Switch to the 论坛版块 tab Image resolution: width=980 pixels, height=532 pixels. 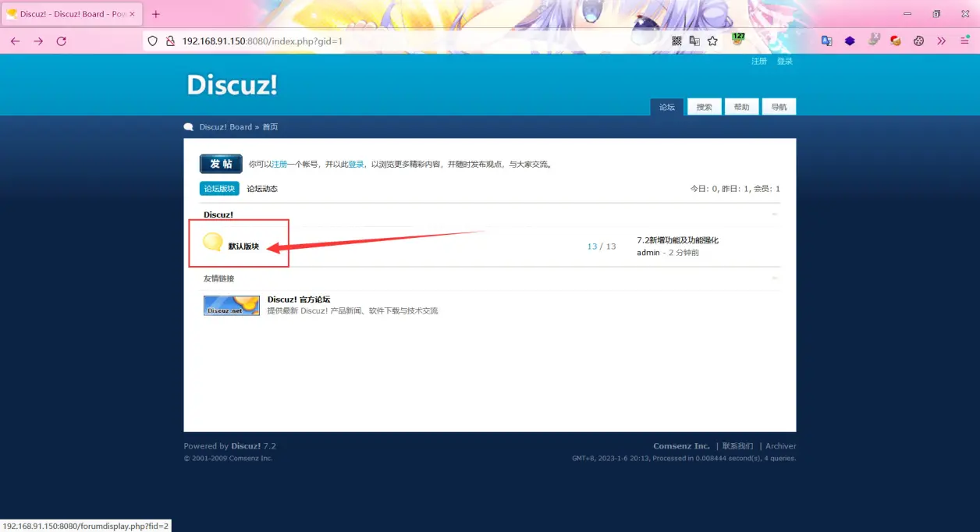[219, 189]
